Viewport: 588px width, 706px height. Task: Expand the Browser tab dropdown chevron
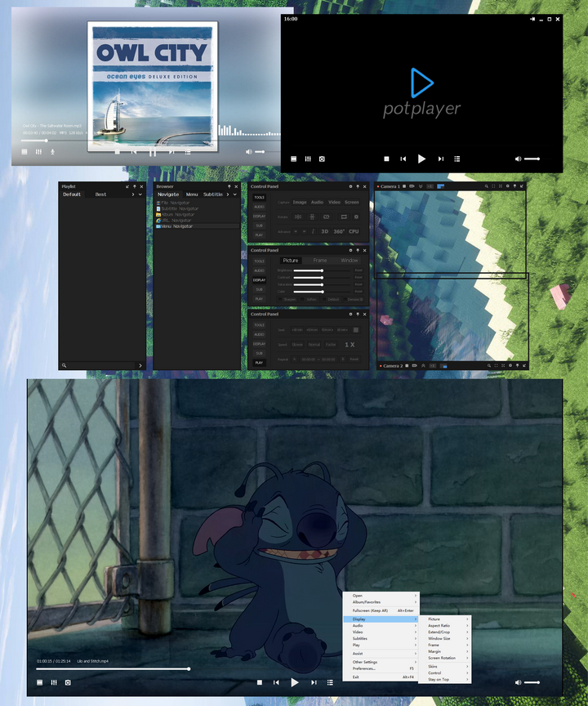pyautogui.click(x=235, y=194)
